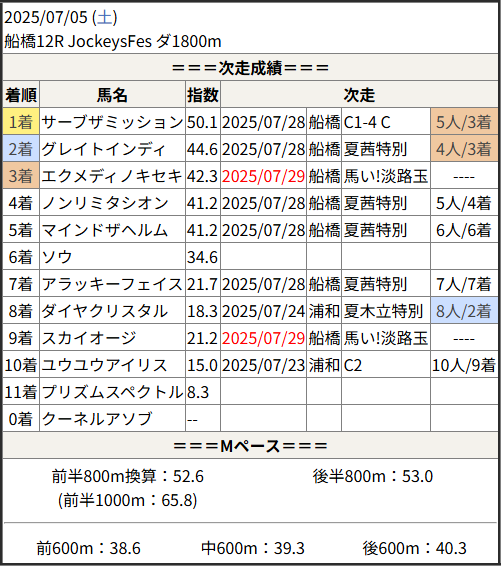Click C1-4 C race for サーブザミッション

tap(367, 122)
